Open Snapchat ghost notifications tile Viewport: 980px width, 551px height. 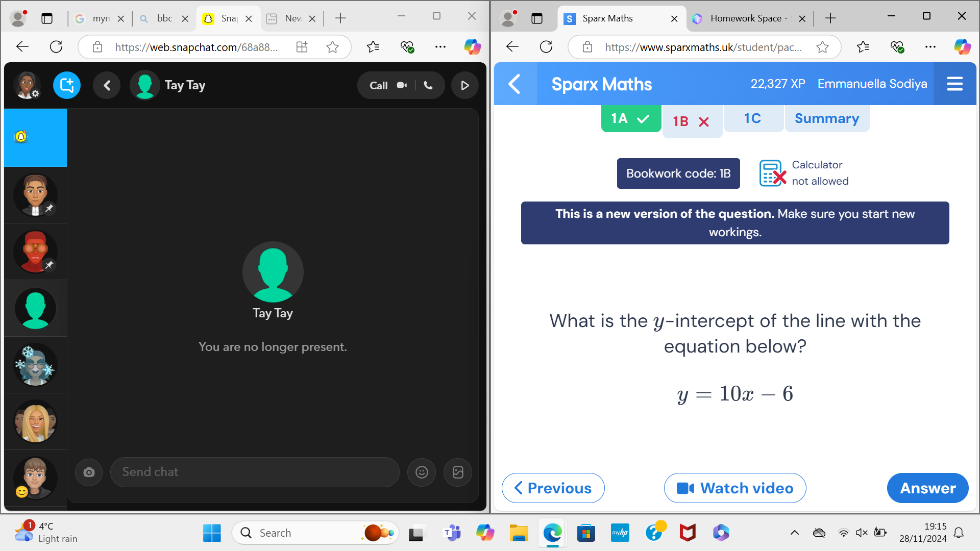tap(35, 137)
